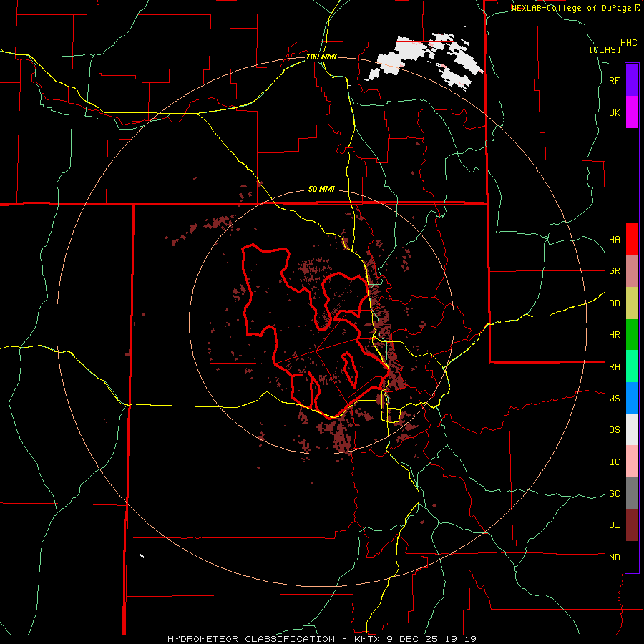The height and width of the screenshot is (644, 644).
Task: Click the RF legend label
Action: tap(614, 80)
